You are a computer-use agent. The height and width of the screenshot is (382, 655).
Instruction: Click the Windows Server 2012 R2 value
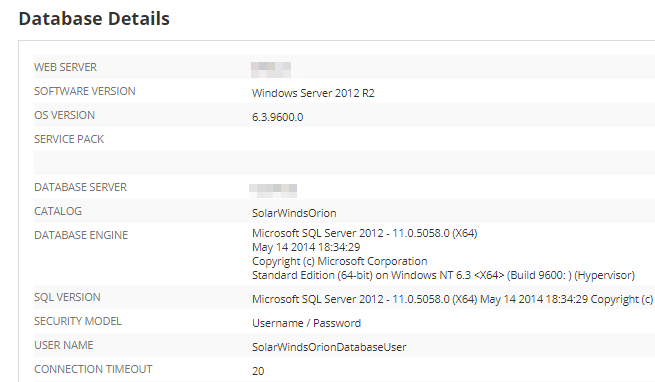[x=313, y=93]
